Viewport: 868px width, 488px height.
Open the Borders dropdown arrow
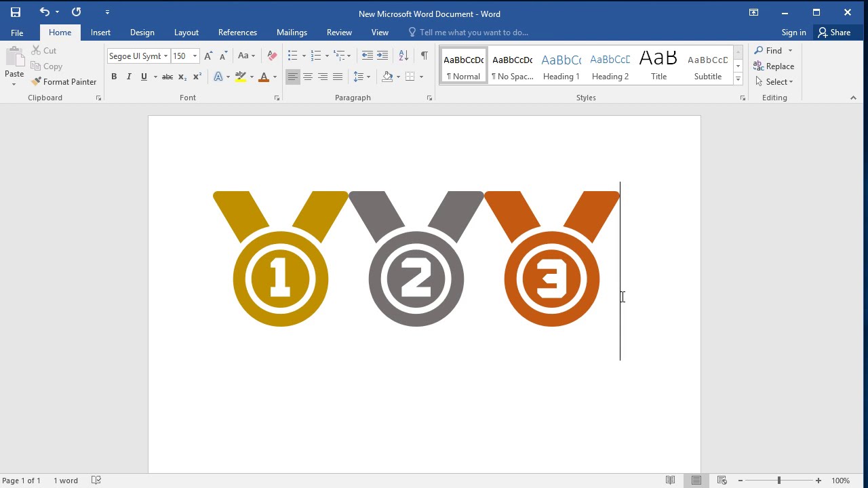pyautogui.click(x=421, y=77)
